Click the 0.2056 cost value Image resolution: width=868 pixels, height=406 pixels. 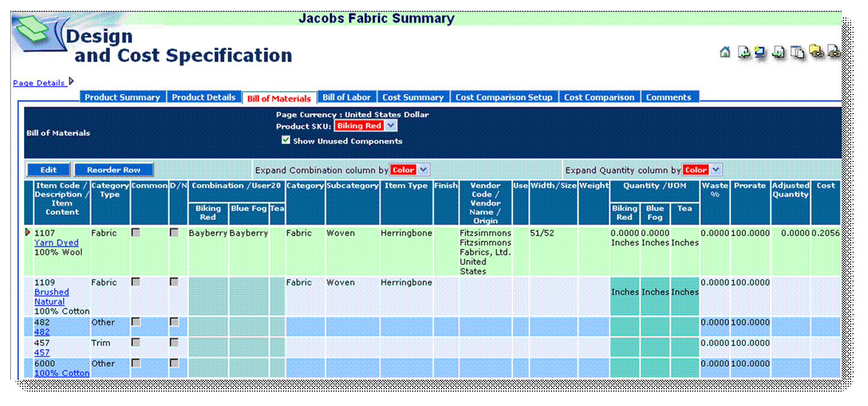[x=826, y=233]
